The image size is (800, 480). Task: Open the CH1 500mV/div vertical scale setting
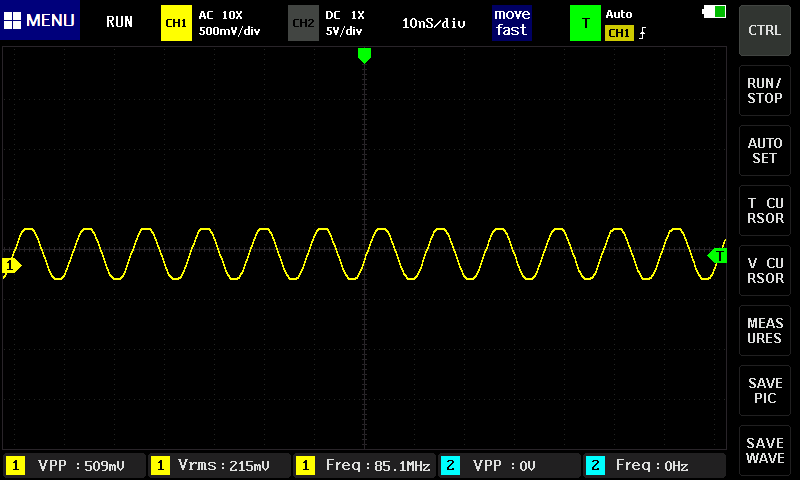coord(229,31)
